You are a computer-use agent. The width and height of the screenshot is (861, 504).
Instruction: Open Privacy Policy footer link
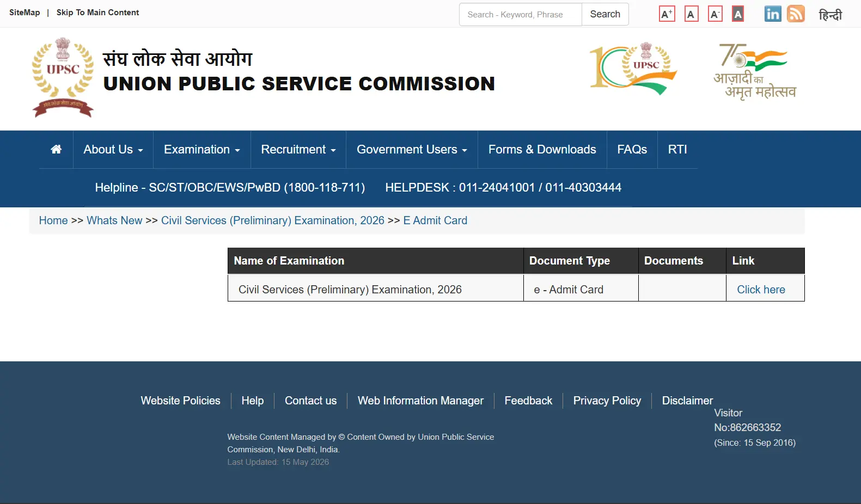click(607, 401)
